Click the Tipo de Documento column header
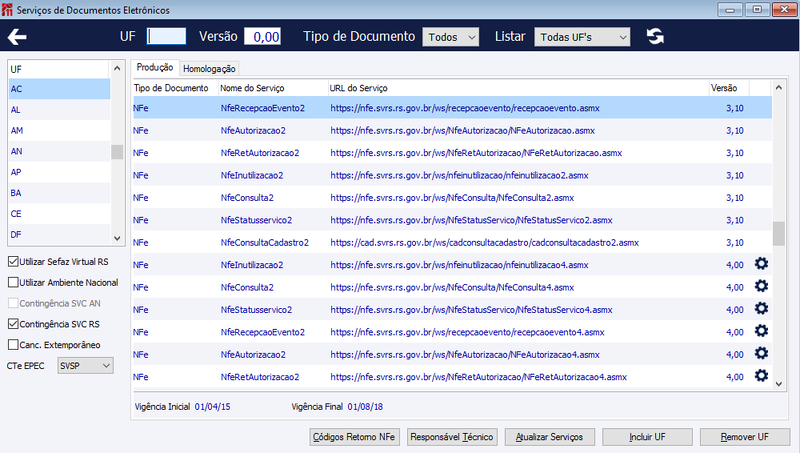 point(176,88)
